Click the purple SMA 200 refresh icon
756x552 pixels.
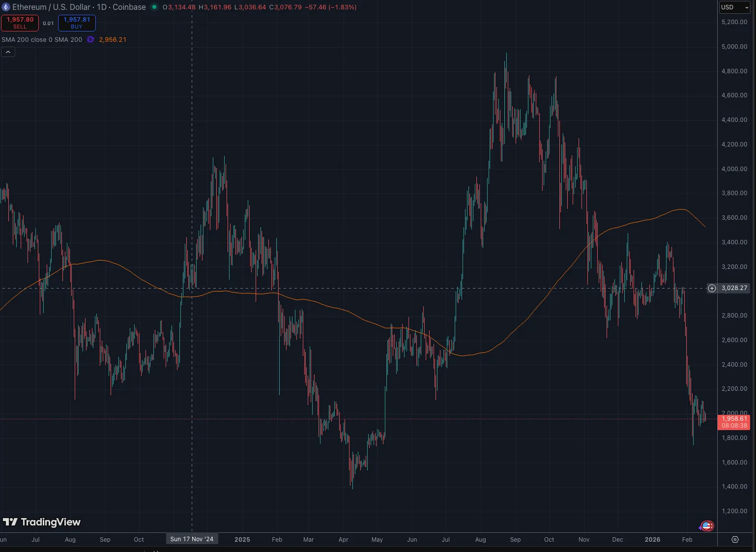pyautogui.click(x=90, y=39)
